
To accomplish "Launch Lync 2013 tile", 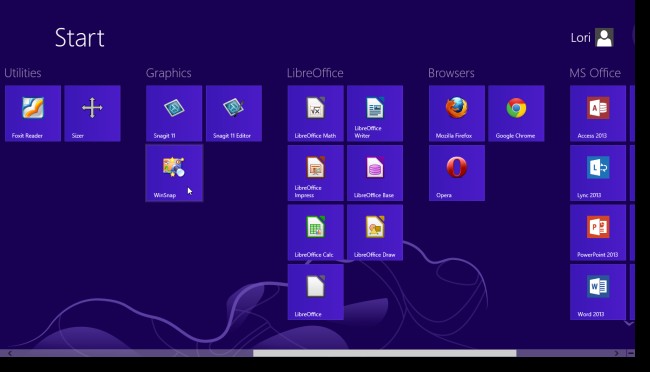I will [598, 173].
